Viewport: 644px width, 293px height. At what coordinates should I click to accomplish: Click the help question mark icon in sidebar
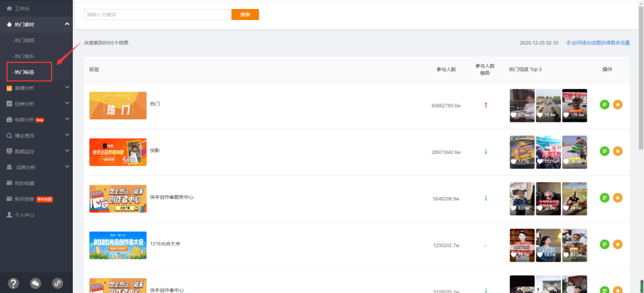(x=14, y=283)
